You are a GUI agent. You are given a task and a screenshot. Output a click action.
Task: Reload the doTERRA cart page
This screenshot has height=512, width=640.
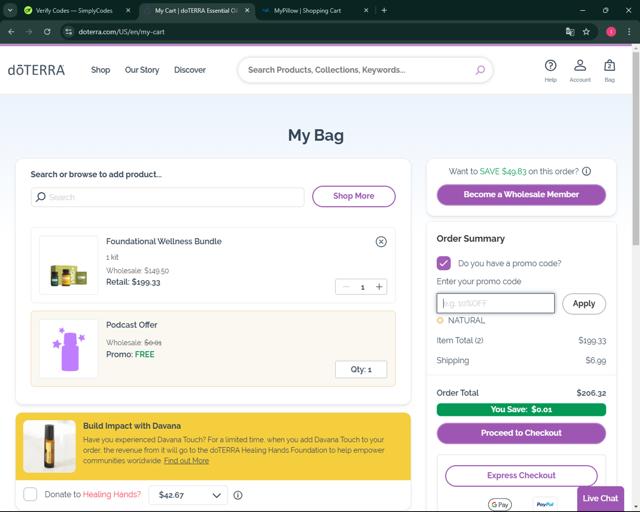(x=47, y=32)
